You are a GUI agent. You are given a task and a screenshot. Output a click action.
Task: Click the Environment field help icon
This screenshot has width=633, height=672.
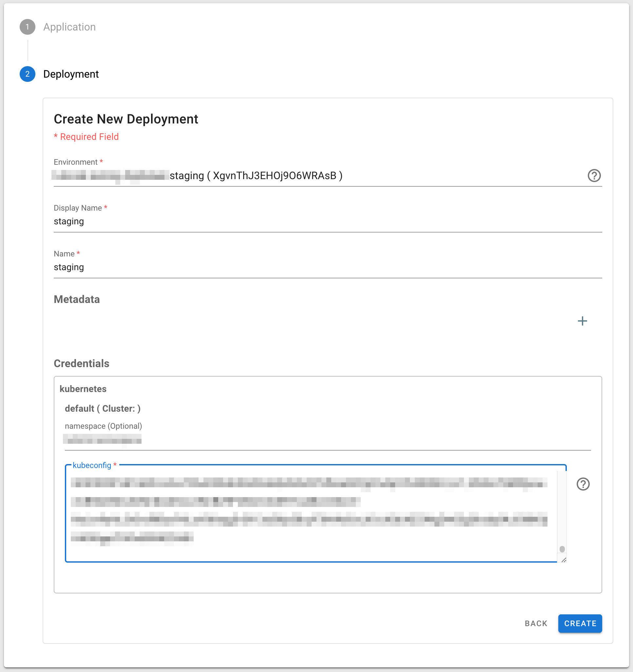[x=594, y=176]
